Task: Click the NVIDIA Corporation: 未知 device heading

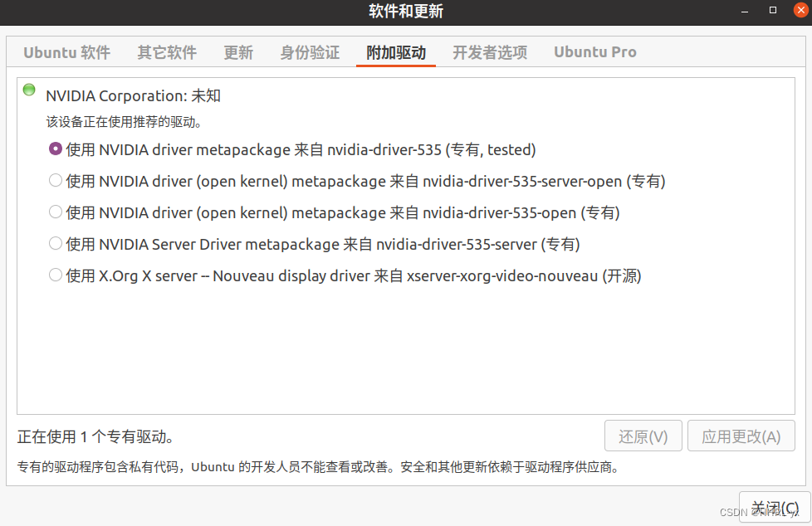Action: pyautogui.click(x=133, y=95)
